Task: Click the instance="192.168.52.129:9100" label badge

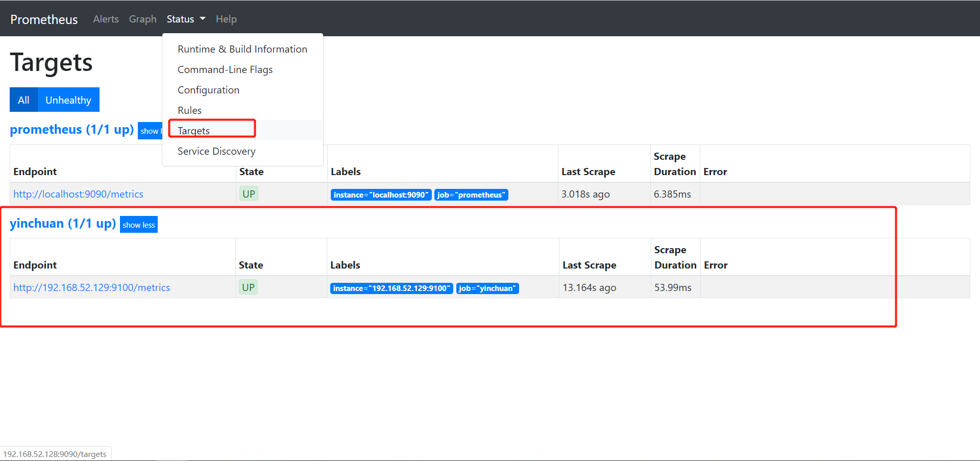Action: [x=391, y=288]
